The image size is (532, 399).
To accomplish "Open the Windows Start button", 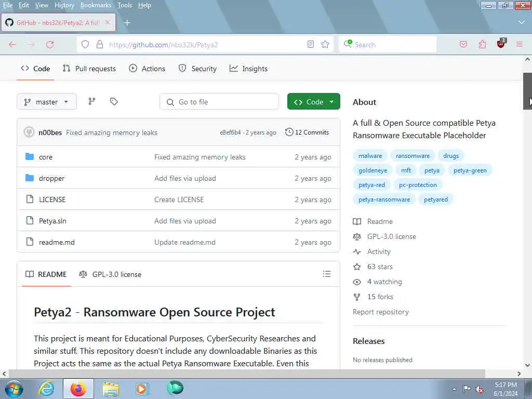I will point(14,389).
